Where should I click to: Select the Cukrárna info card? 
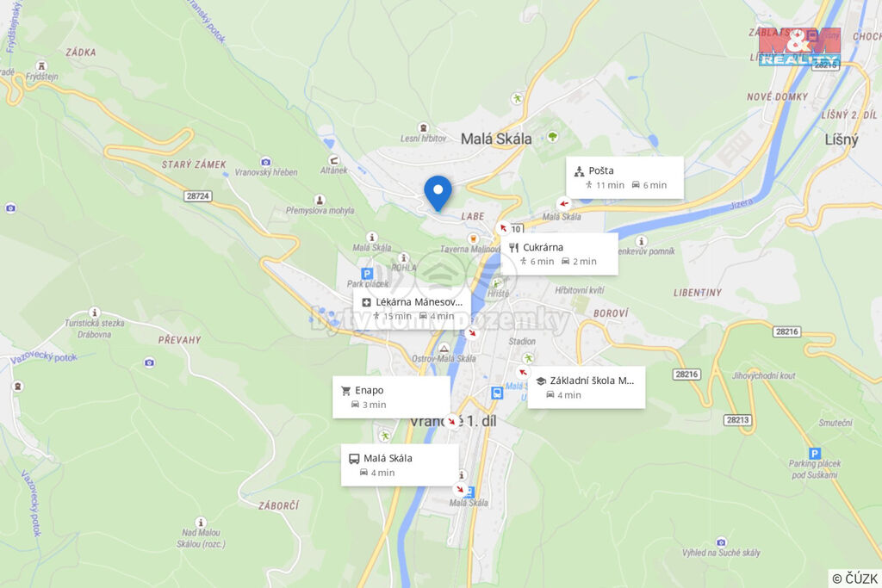pos(559,254)
